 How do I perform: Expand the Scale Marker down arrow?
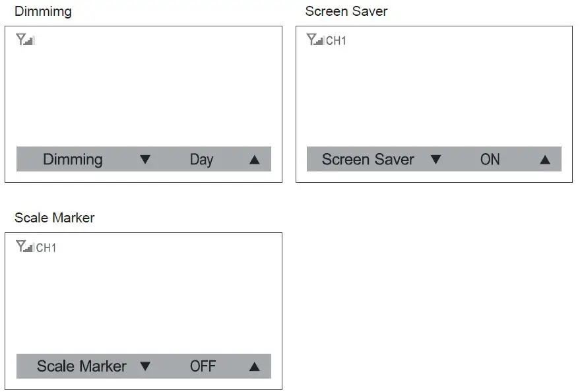click(x=146, y=366)
